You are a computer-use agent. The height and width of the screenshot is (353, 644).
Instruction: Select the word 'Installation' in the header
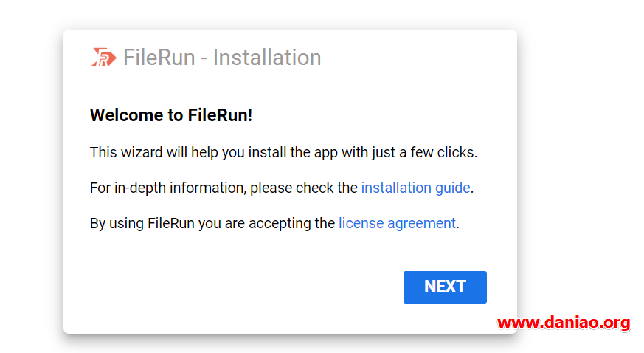[x=267, y=57]
